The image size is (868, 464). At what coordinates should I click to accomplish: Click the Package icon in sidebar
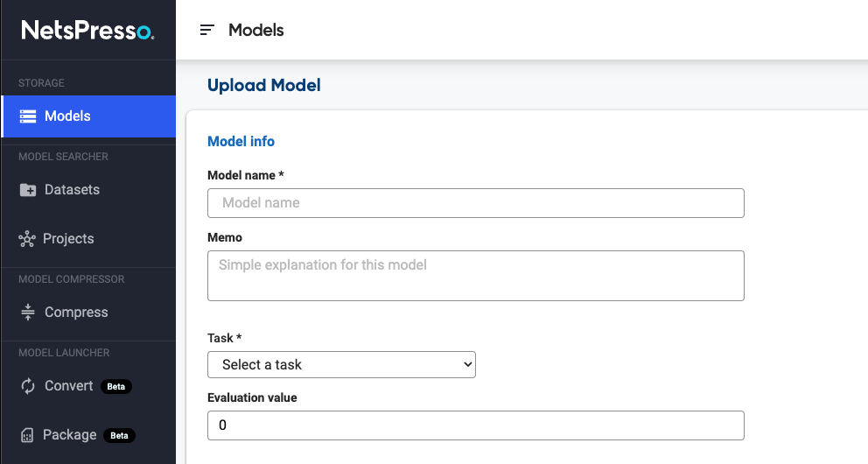click(28, 435)
